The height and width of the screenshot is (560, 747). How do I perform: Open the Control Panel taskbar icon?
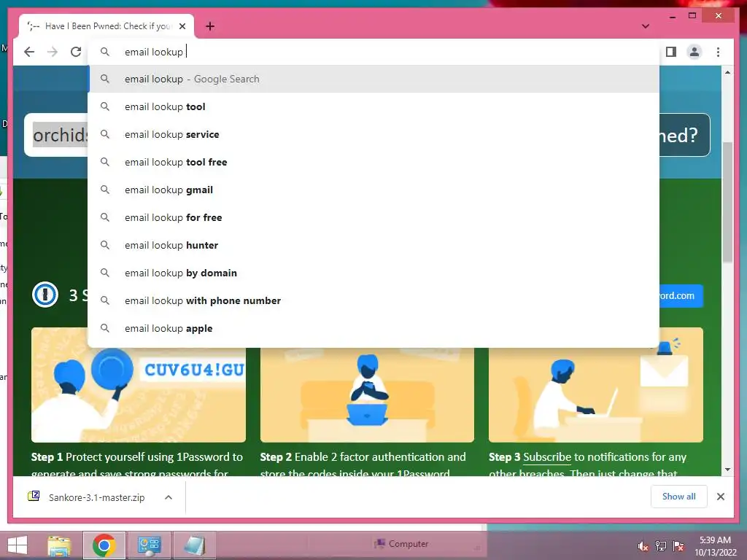(x=149, y=545)
